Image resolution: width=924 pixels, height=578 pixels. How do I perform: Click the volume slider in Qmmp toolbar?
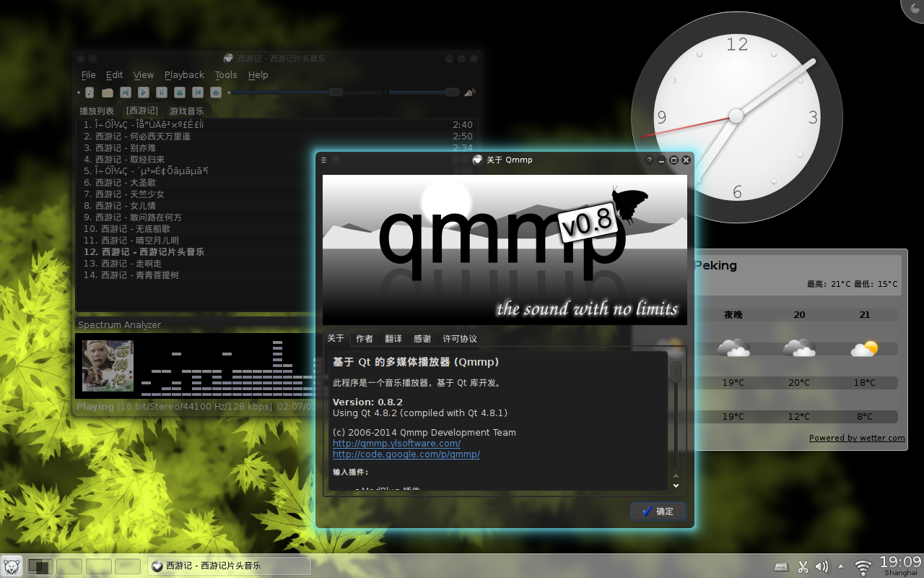click(424, 92)
